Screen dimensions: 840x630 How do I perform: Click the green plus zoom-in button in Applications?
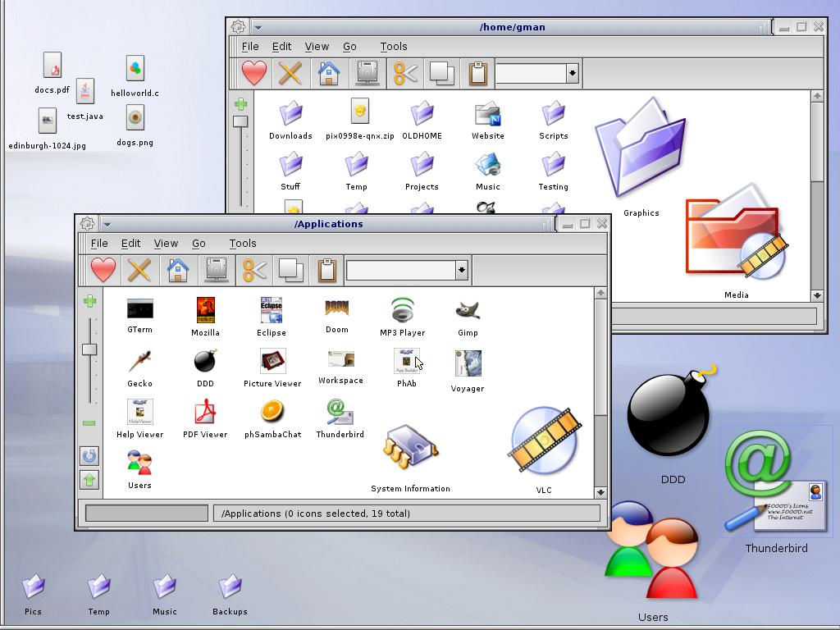(x=90, y=301)
